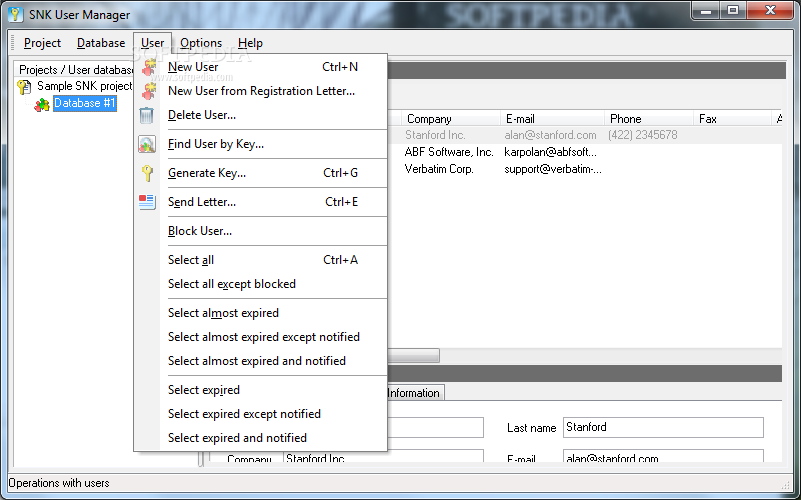Choose Select expired entry

click(x=261, y=390)
